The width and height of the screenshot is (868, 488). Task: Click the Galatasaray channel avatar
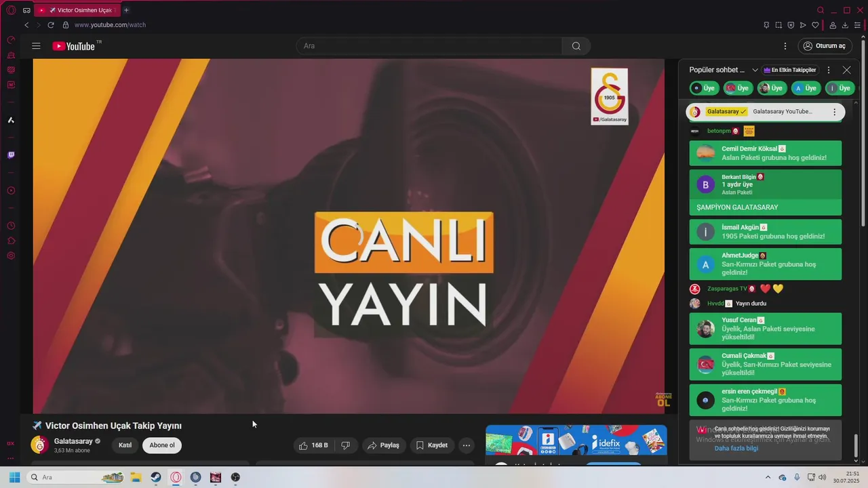(x=39, y=445)
